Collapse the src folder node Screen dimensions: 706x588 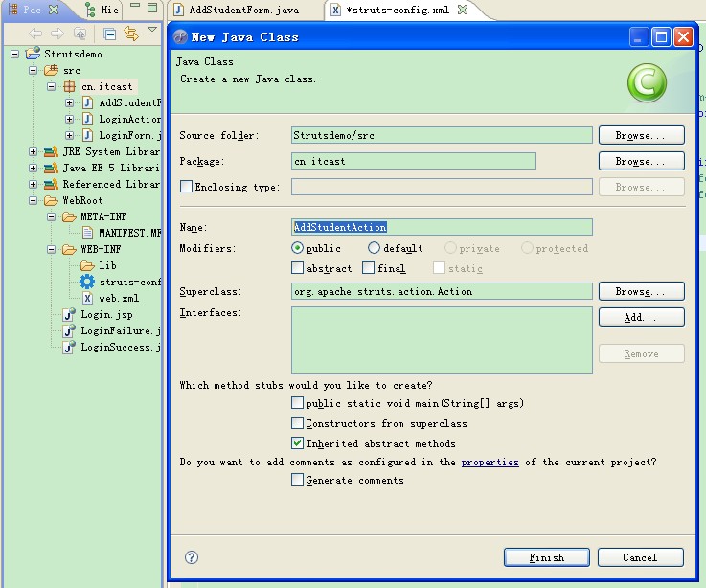(x=33, y=70)
